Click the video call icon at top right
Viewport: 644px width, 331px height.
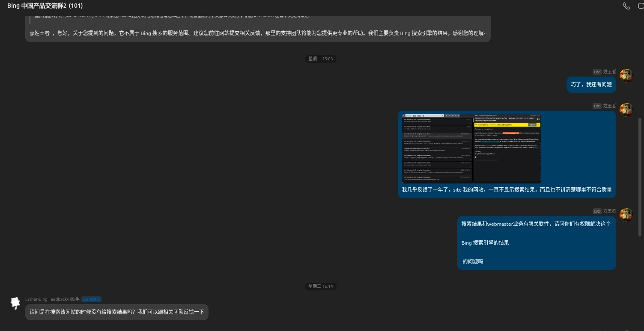[641, 6]
